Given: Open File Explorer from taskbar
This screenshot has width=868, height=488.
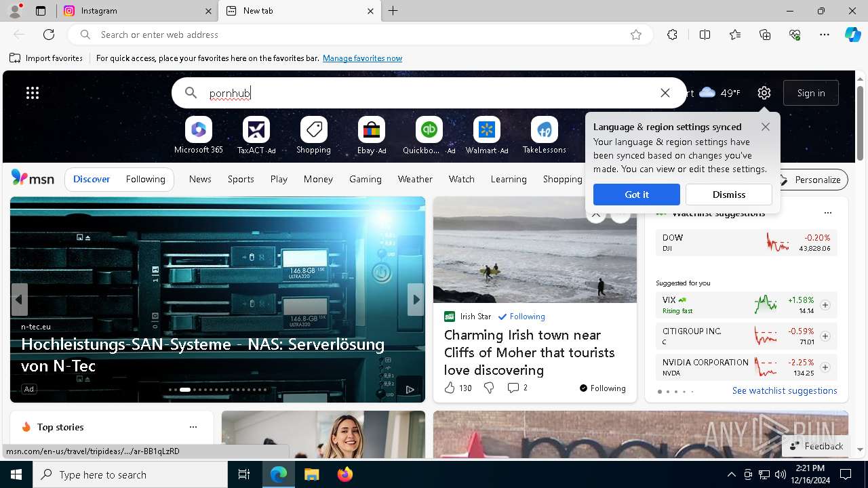Looking at the screenshot, I should tap(311, 474).
